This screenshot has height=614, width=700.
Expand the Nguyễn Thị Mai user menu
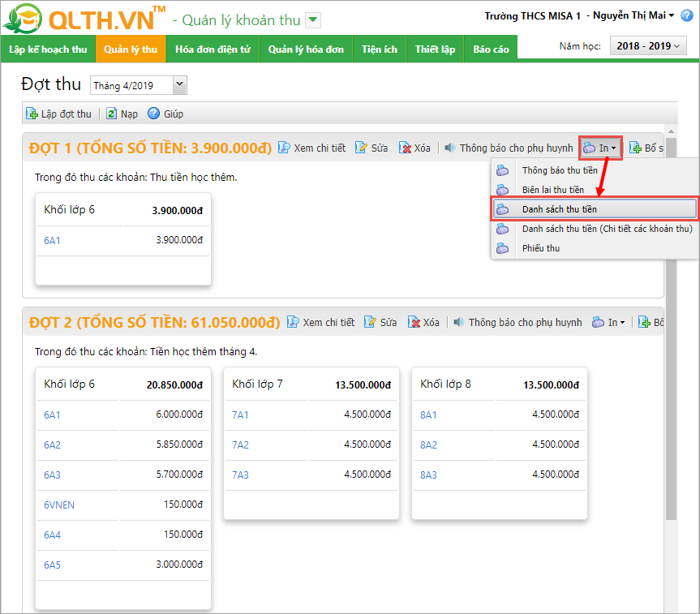pos(633,15)
